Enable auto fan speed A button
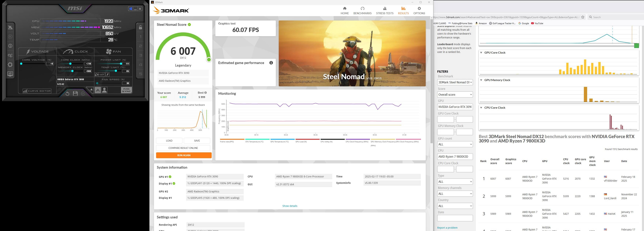This screenshot has width=644, height=231. tap(98, 90)
